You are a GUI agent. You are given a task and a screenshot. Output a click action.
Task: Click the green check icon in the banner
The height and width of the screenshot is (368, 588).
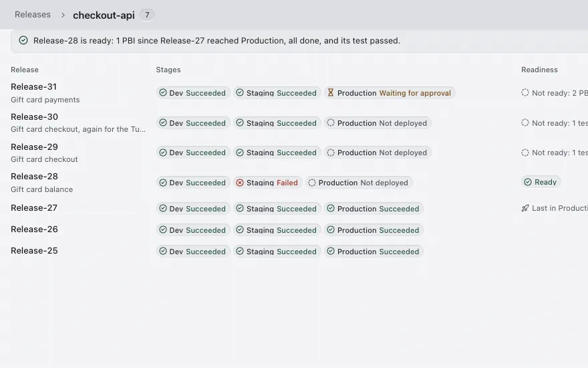[23, 40]
